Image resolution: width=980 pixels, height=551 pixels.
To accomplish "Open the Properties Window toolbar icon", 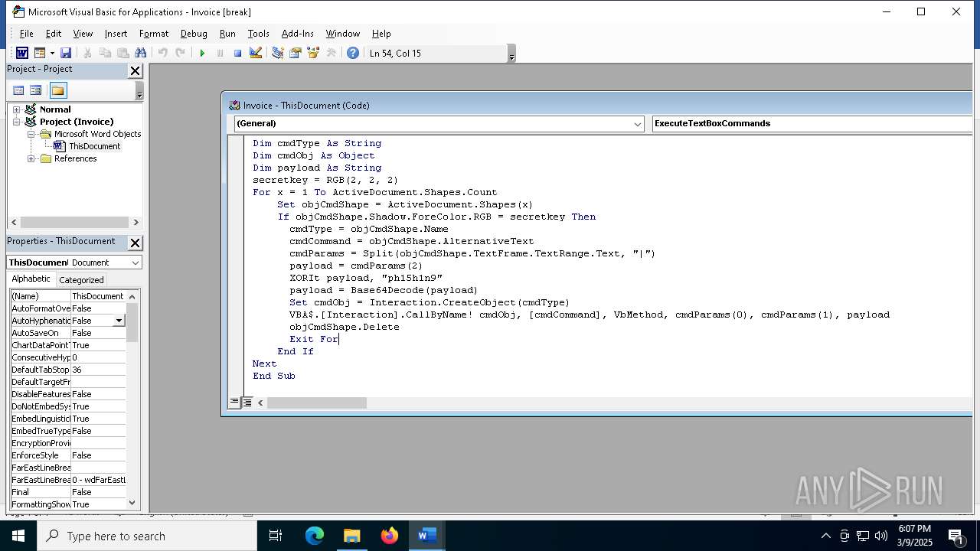I will pos(295,53).
